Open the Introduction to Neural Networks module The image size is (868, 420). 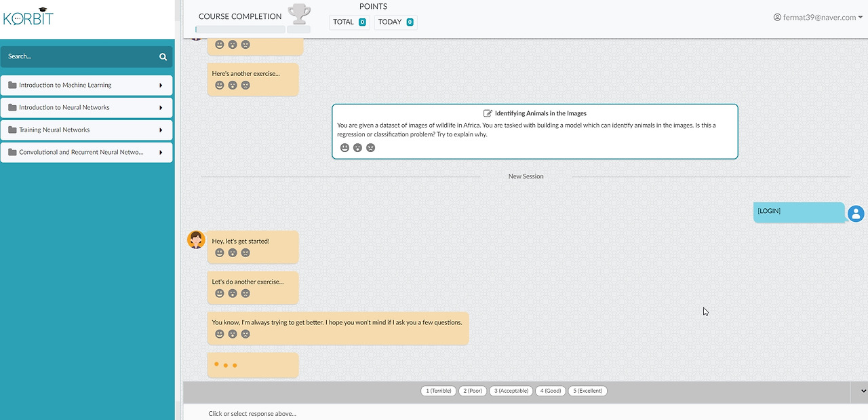tap(86, 108)
